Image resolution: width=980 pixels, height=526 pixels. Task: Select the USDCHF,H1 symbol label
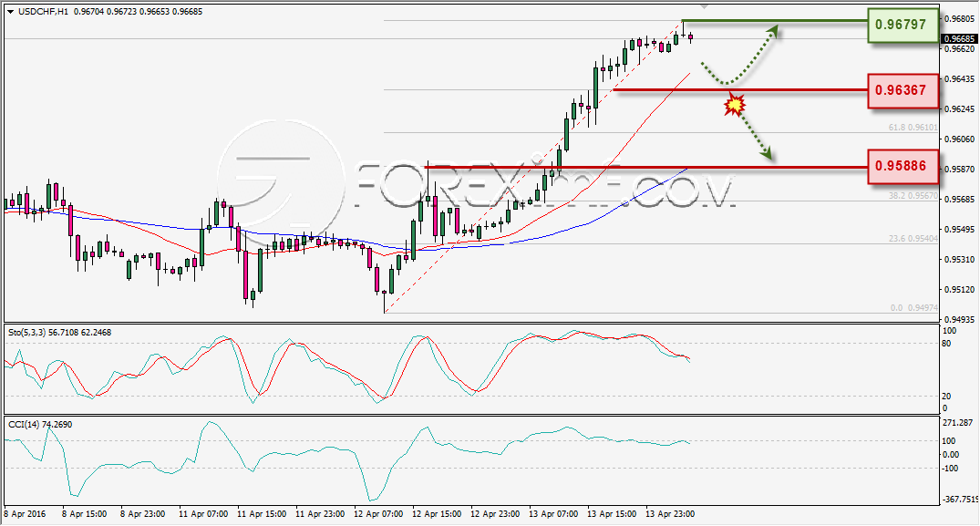tap(43, 11)
